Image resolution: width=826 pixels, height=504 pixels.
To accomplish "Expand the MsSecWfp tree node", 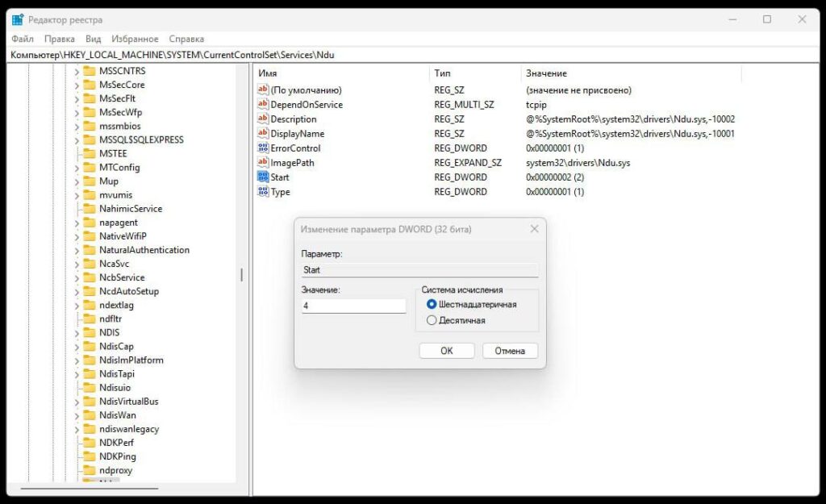I will click(77, 113).
